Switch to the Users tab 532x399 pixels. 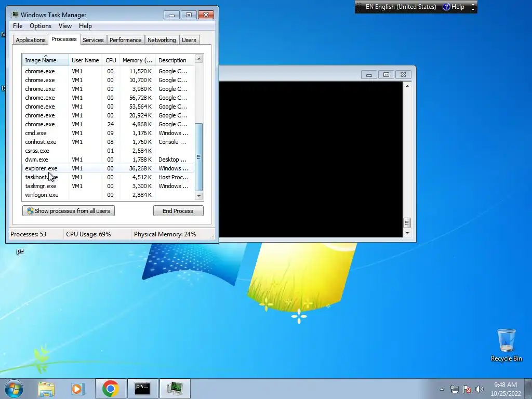pyautogui.click(x=189, y=40)
